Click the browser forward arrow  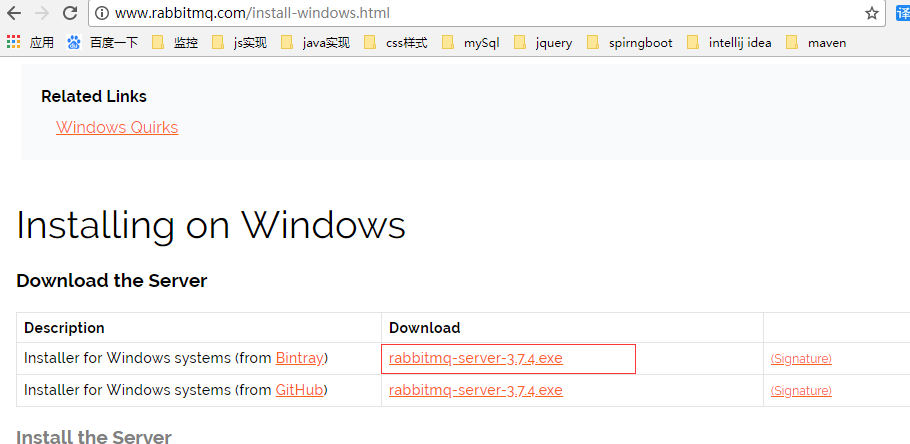(x=42, y=13)
